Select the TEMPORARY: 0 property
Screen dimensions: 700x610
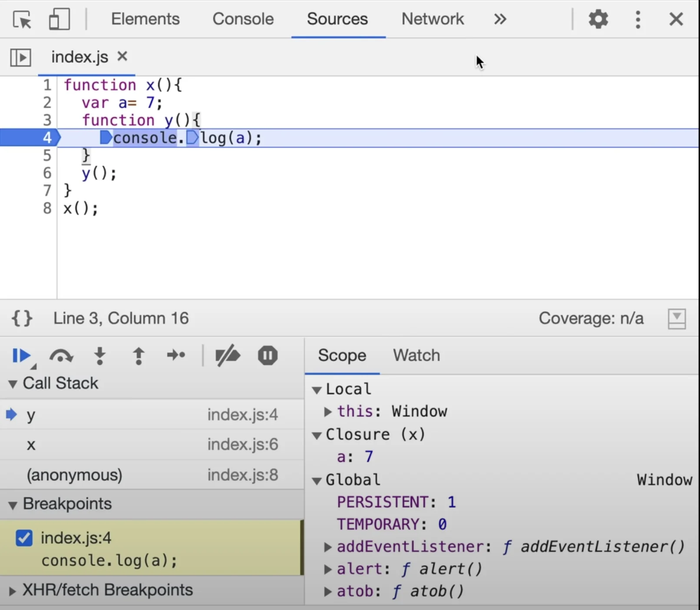[392, 524]
